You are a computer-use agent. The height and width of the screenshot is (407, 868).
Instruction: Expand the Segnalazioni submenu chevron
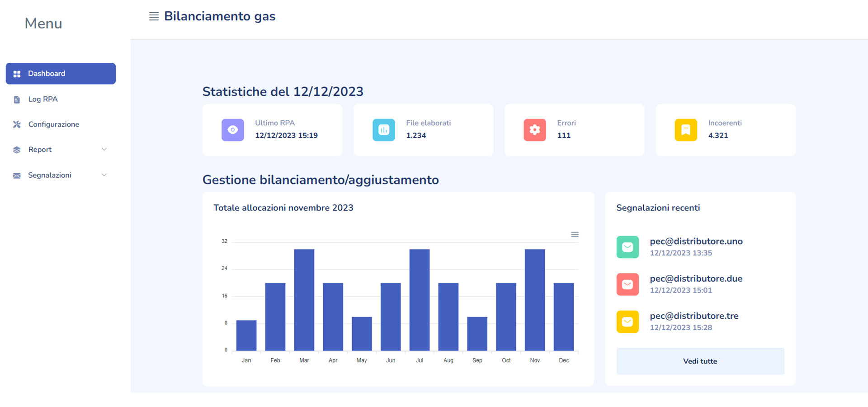[104, 175]
